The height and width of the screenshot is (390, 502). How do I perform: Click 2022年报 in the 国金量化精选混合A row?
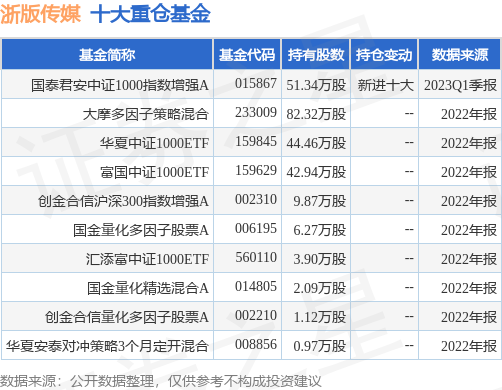pyautogui.click(x=469, y=288)
